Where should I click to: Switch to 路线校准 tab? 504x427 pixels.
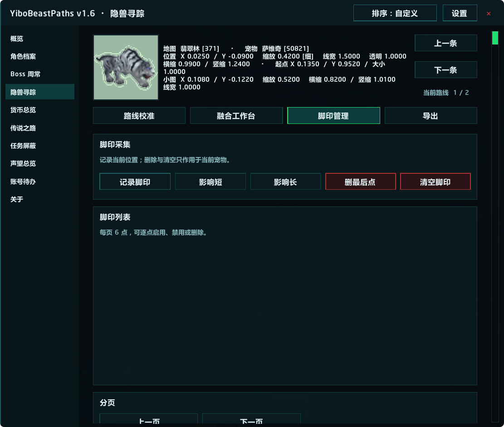pyautogui.click(x=139, y=116)
